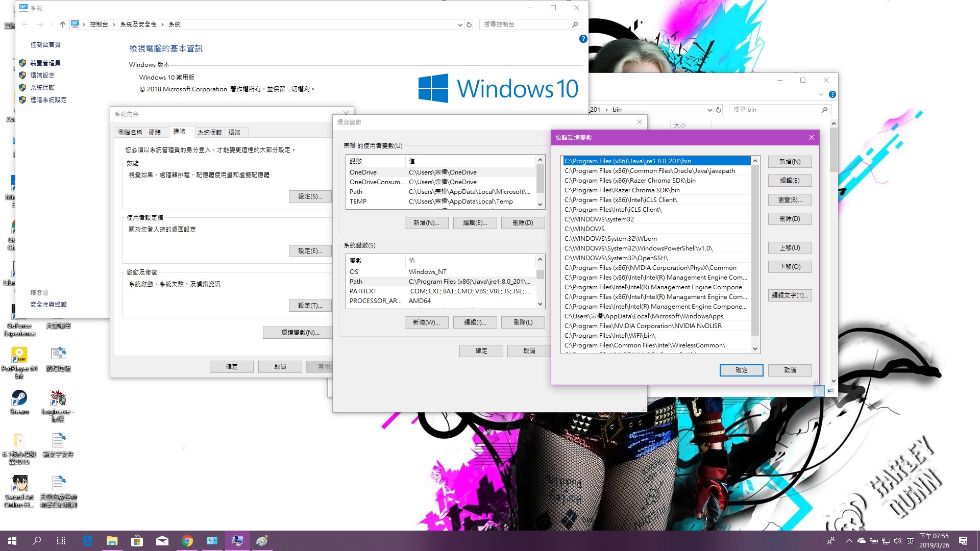Select the 進階 tab
Image resolution: width=980 pixels, height=551 pixels.
click(x=179, y=132)
